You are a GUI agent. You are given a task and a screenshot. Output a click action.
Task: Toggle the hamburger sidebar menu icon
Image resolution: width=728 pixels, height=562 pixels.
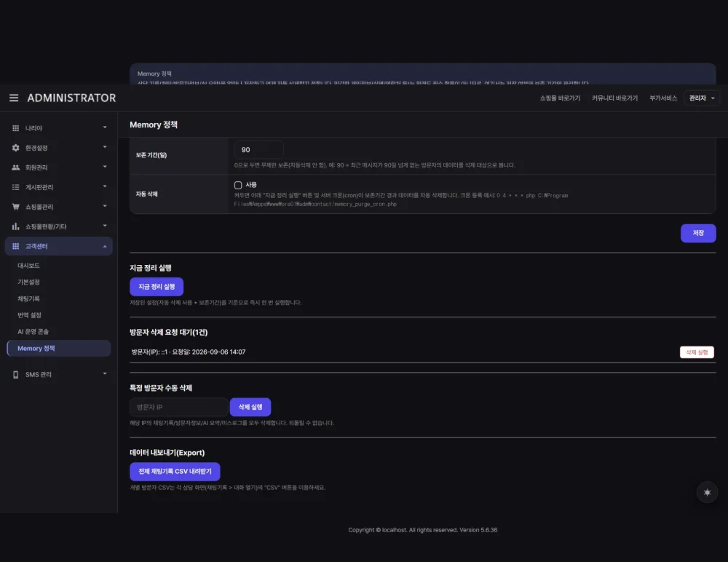click(14, 98)
